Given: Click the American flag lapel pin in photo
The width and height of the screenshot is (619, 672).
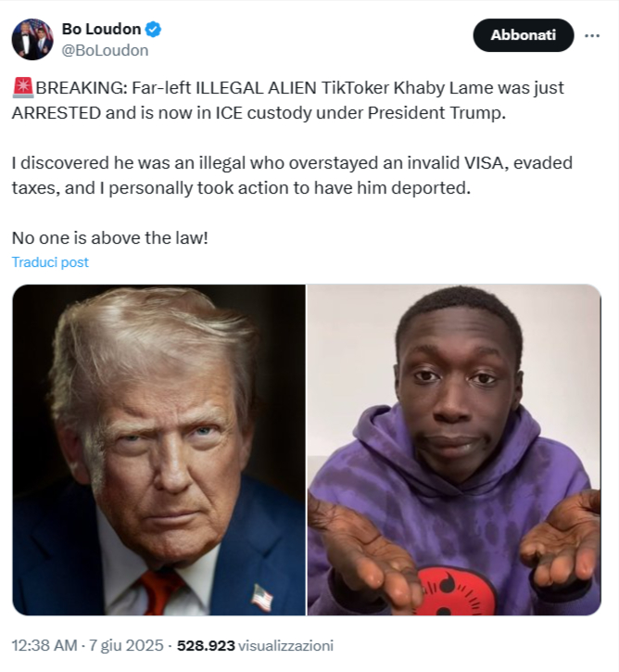Looking at the screenshot, I should click(x=261, y=597).
